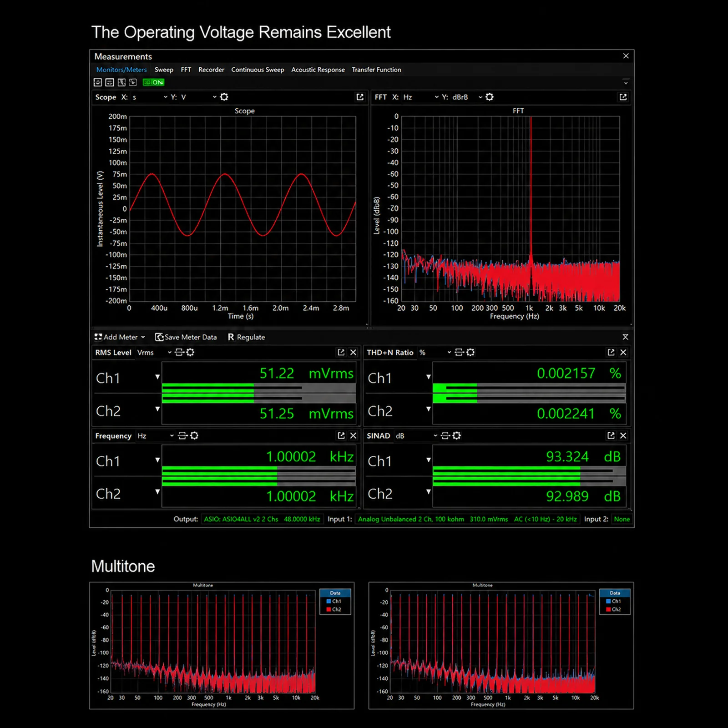Open Frequency meter settings gear
Image resolution: width=728 pixels, height=728 pixels.
click(x=194, y=435)
